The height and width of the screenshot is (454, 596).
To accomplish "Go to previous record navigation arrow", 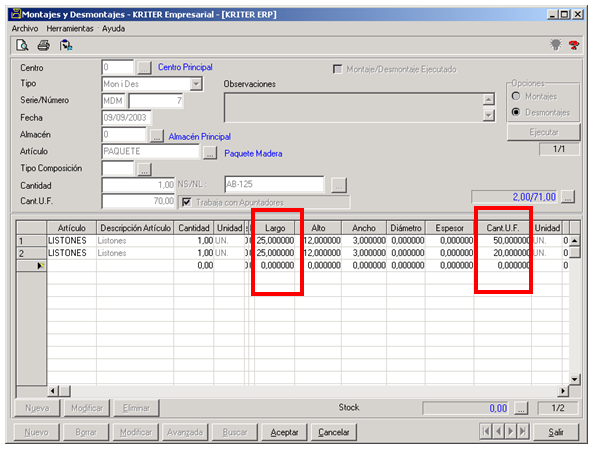I will coord(498,432).
